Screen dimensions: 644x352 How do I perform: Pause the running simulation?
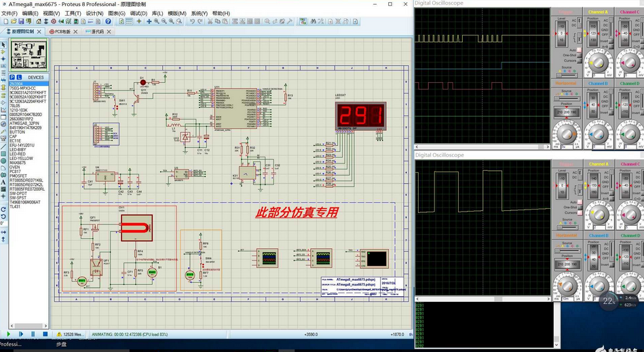click(x=33, y=334)
